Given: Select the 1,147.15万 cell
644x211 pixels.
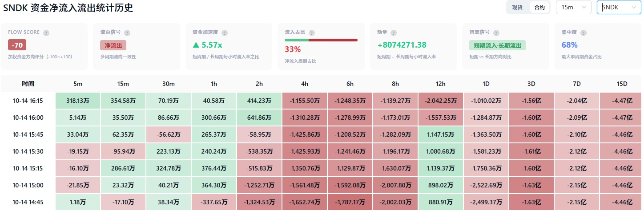Looking at the screenshot, I should pos(441,134).
